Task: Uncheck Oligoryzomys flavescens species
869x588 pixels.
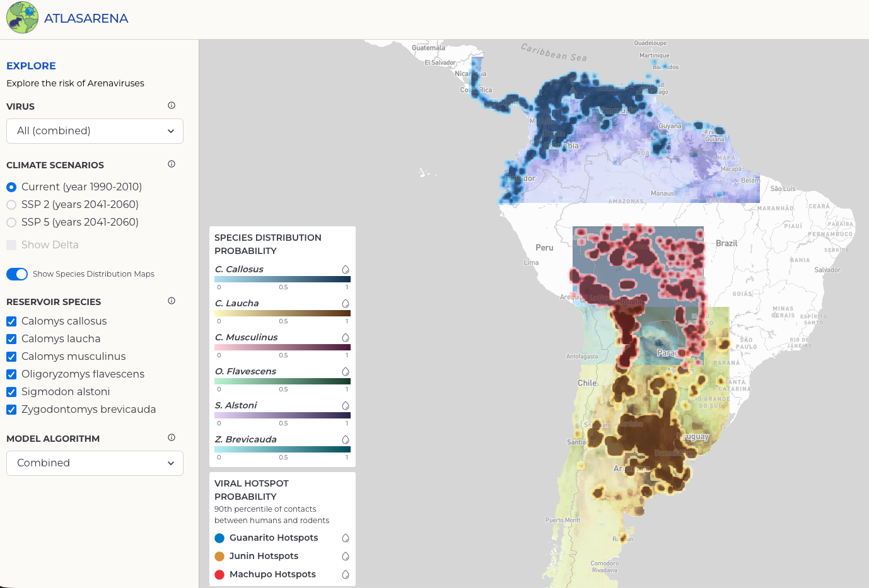Action: click(11, 374)
